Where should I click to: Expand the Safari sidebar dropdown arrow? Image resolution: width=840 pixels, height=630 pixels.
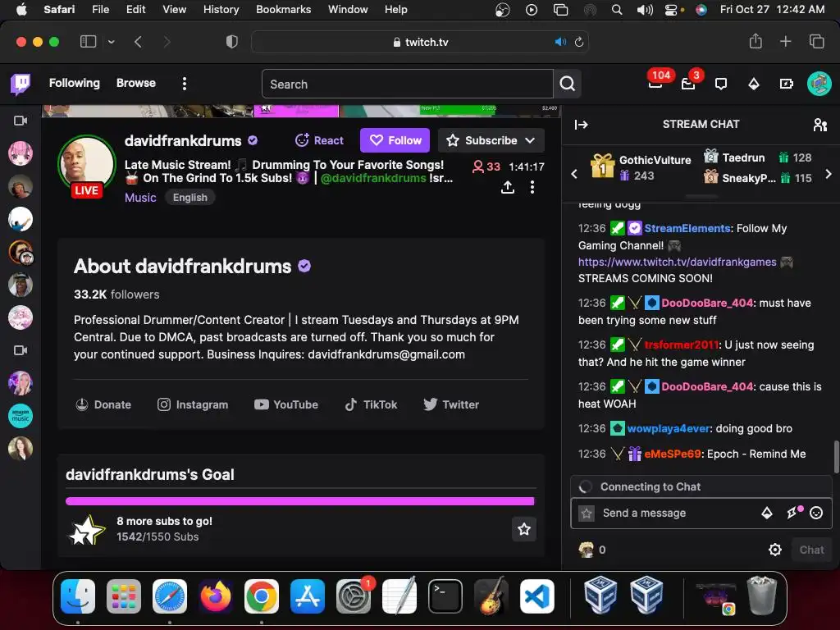(x=111, y=42)
